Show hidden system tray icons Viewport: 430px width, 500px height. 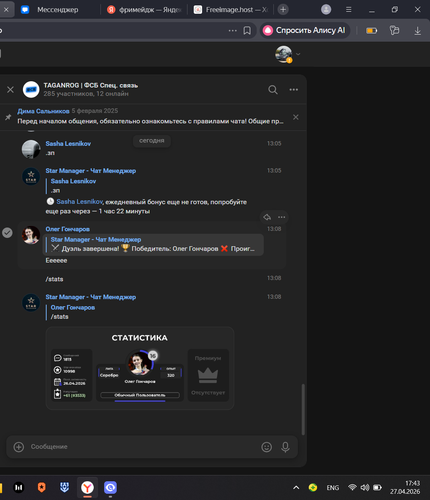[x=296, y=488]
